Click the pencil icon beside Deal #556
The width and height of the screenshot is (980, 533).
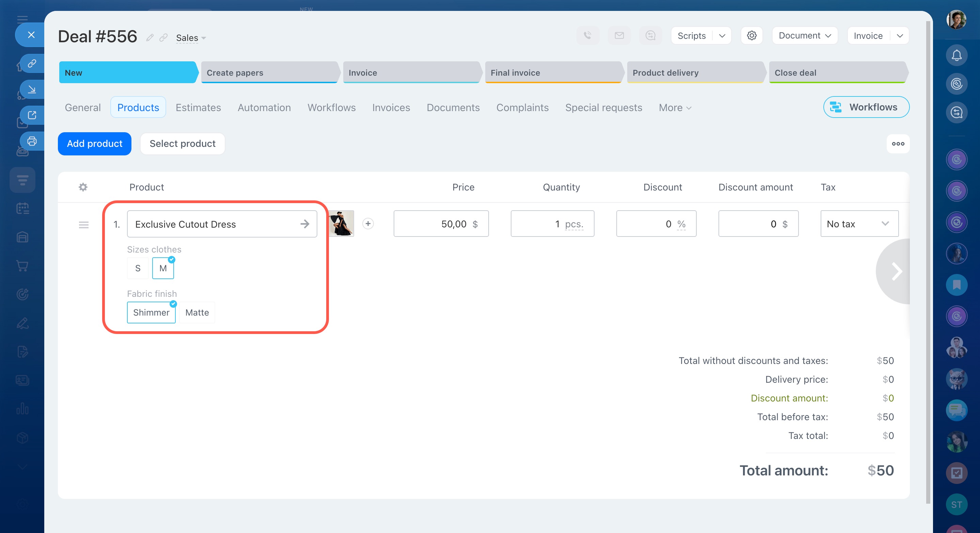click(150, 38)
